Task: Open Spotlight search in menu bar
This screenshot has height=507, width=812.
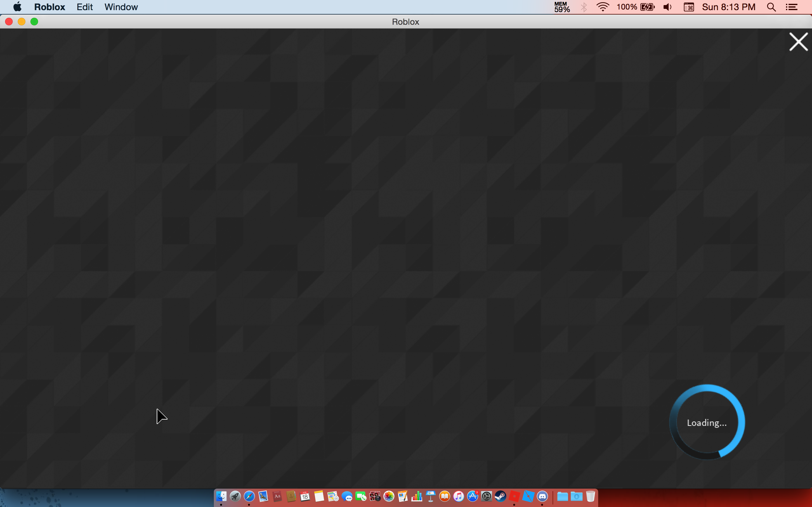Action: [771, 7]
